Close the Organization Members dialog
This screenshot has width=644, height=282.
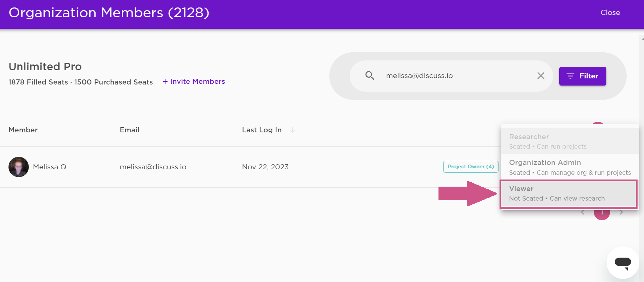(610, 13)
